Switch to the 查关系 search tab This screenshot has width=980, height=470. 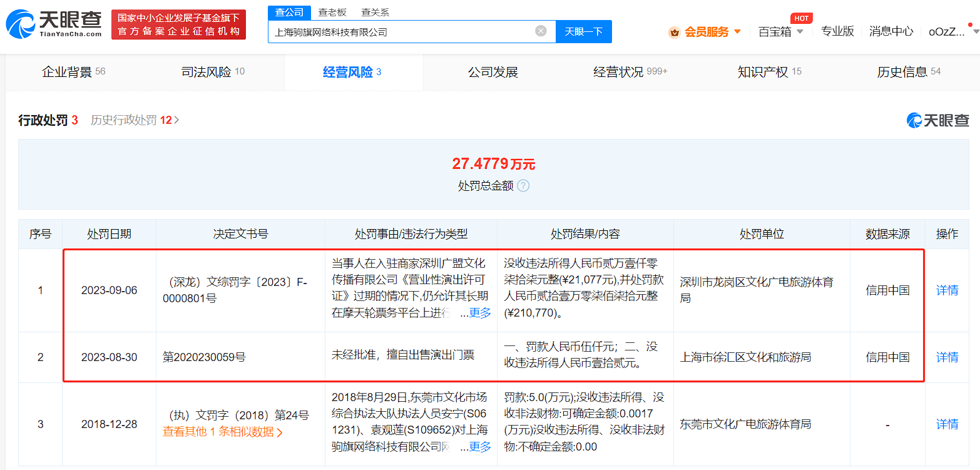coord(375,13)
